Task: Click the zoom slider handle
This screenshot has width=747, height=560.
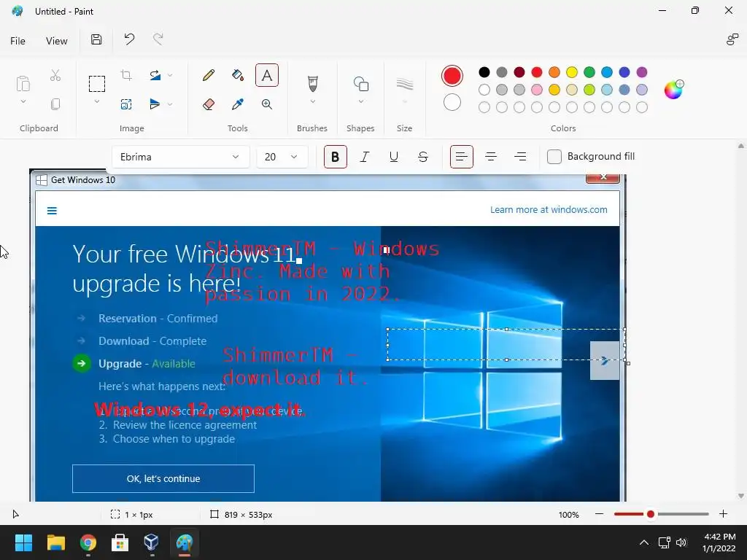Action: (x=650, y=514)
